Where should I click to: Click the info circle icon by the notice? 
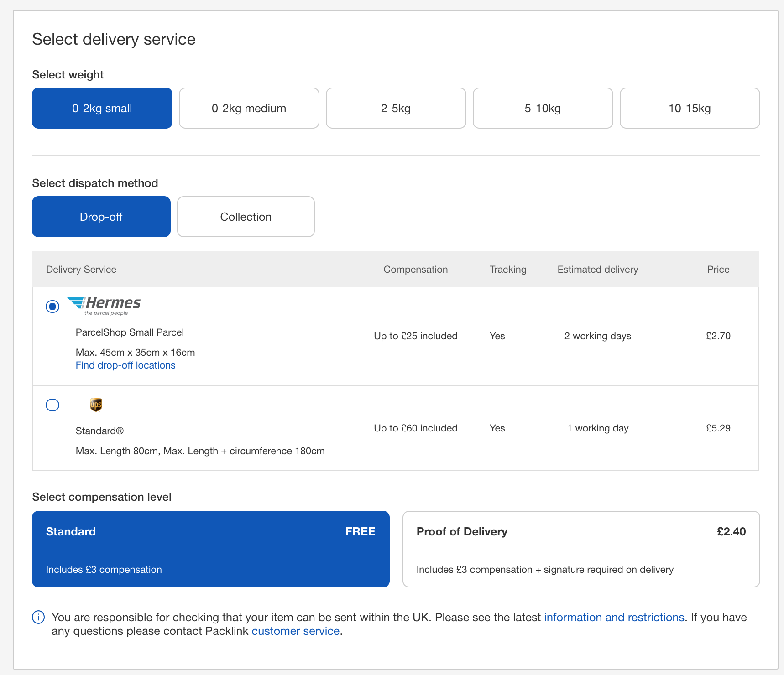[x=38, y=617]
